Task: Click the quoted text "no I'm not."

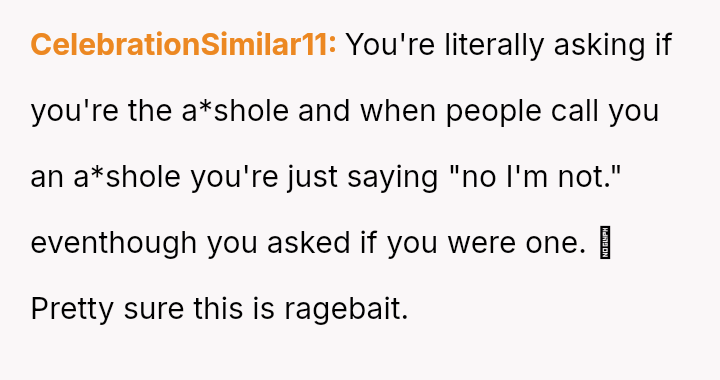Action: click(x=535, y=176)
